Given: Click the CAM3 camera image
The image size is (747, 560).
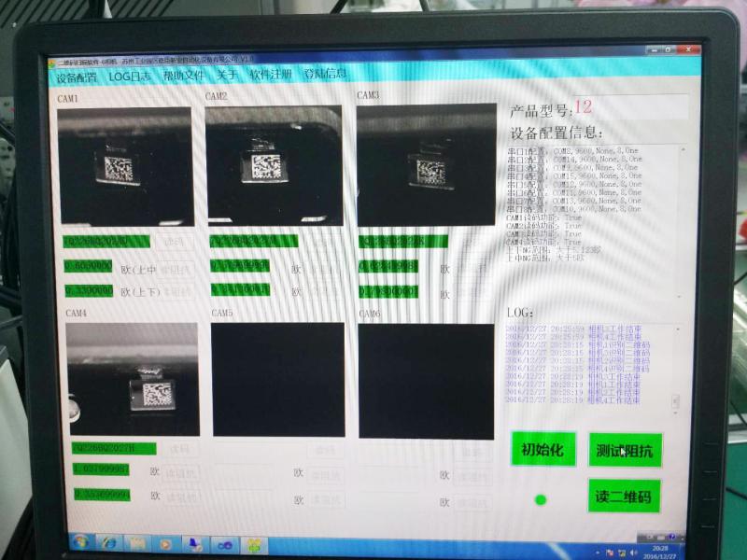Looking at the screenshot, I should pos(427,164).
